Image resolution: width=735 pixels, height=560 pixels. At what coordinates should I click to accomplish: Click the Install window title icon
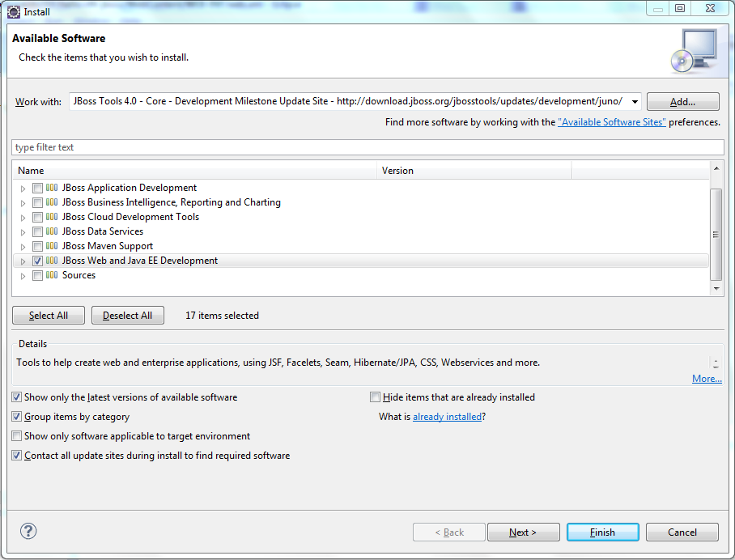pyautogui.click(x=14, y=11)
